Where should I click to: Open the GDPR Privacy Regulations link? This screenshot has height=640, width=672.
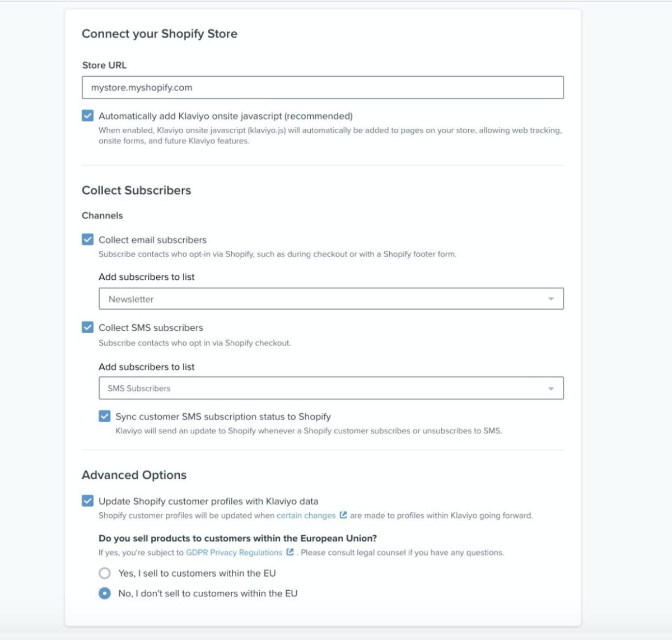click(234, 553)
